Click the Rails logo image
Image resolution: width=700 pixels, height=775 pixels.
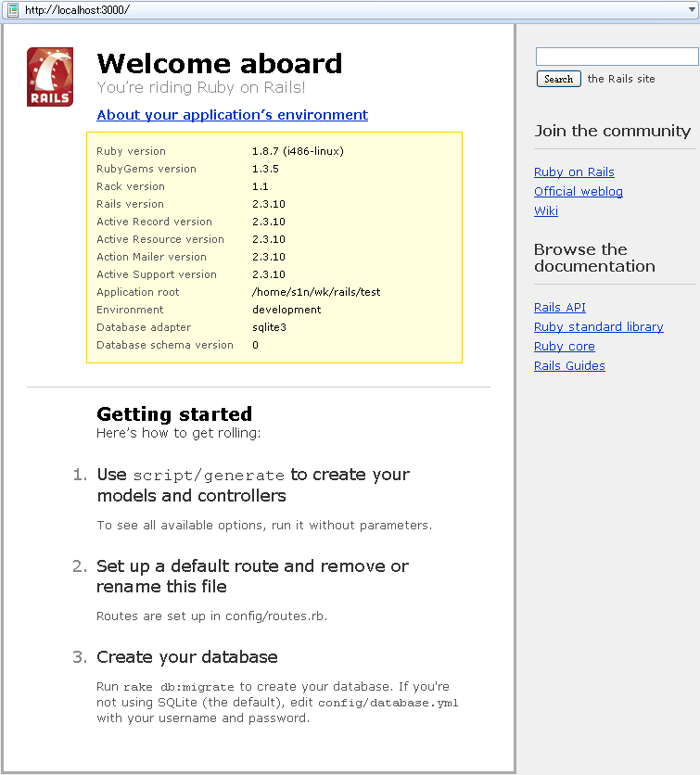[50, 77]
